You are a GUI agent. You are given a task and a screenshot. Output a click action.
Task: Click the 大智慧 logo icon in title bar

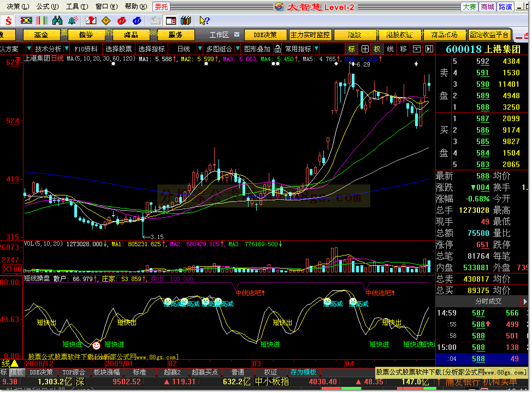pos(279,7)
